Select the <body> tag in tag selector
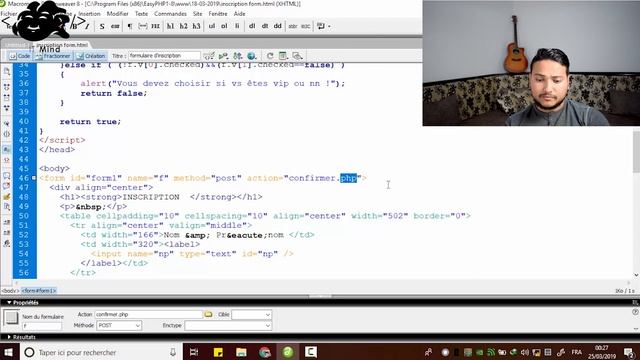This screenshot has width=640, height=360. [x=10, y=291]
